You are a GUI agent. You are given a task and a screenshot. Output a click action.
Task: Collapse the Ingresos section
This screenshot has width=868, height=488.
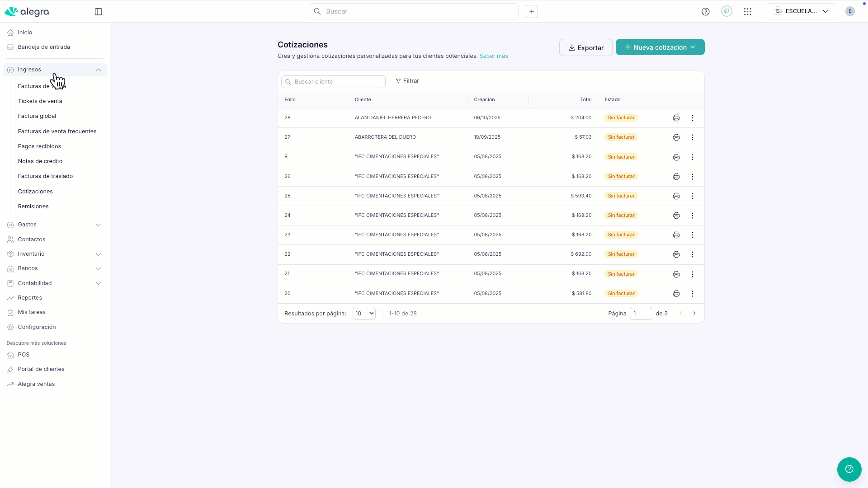pos(98,70)
